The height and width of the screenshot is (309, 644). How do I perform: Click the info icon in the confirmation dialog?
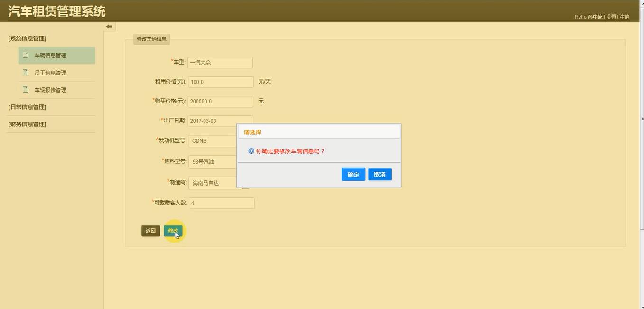251,150
